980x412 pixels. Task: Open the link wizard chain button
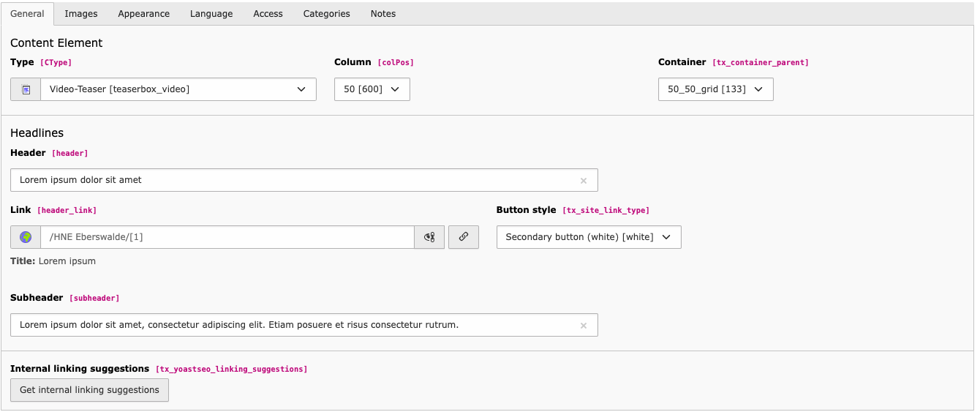pyautogui.click(x=463, y=237)
